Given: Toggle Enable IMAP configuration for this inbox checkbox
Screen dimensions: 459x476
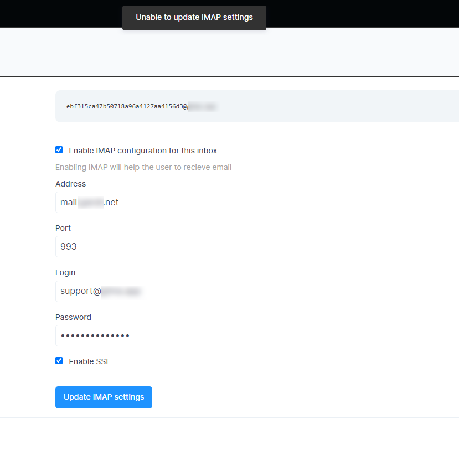Looking at the screenshot, I should click(59, 150).
